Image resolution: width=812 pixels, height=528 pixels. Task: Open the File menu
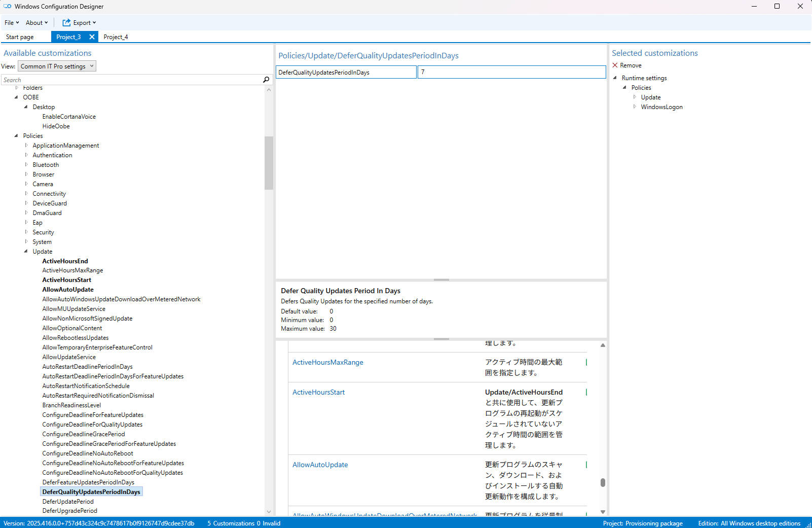[x=11, y=23]
